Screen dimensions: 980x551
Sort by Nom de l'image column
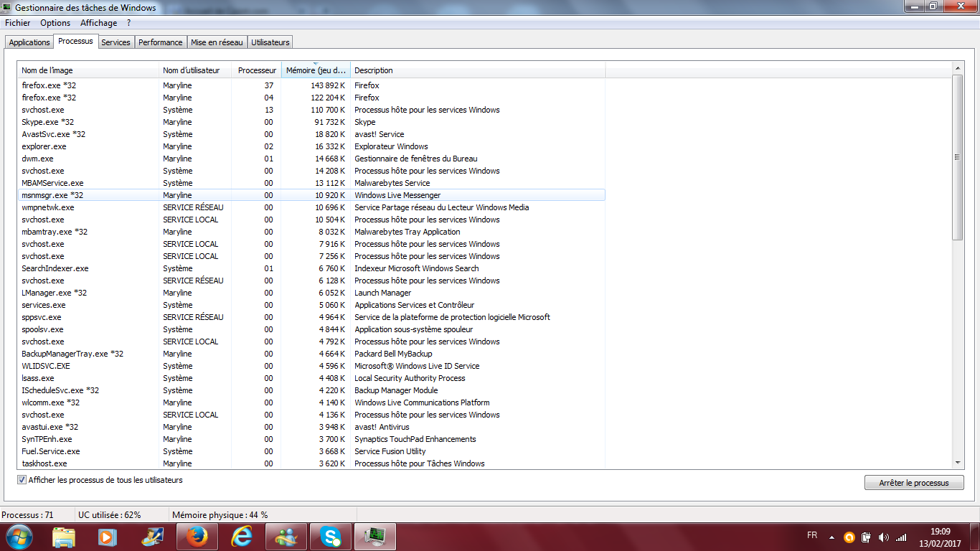click(x=88, y=70)
